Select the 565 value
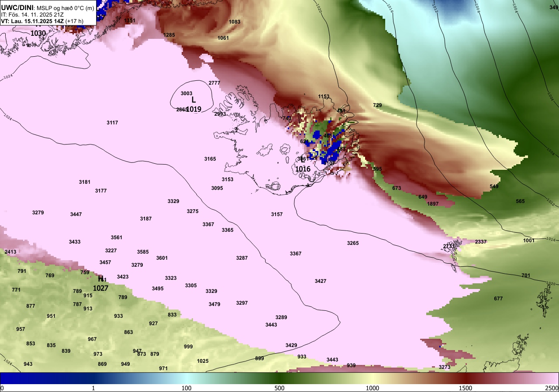This screenshot has height=392, width=559. point(520,201)
